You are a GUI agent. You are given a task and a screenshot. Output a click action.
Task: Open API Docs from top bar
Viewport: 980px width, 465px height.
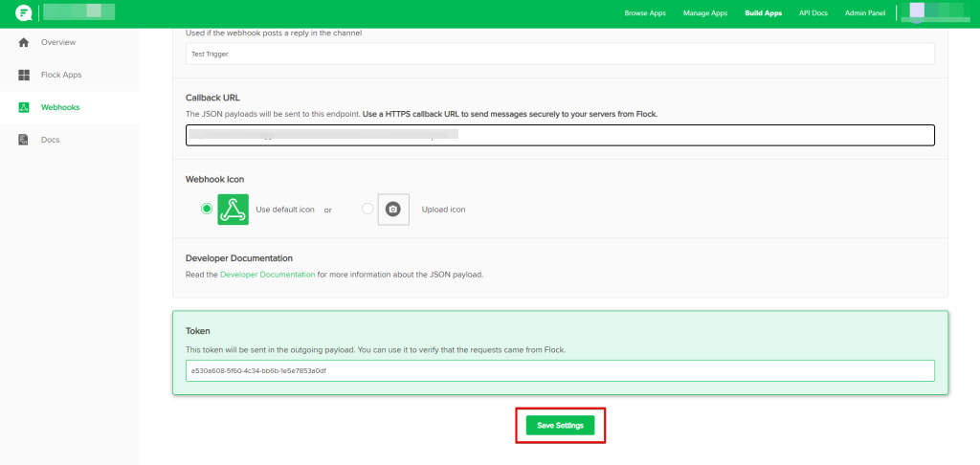(813, 13)
